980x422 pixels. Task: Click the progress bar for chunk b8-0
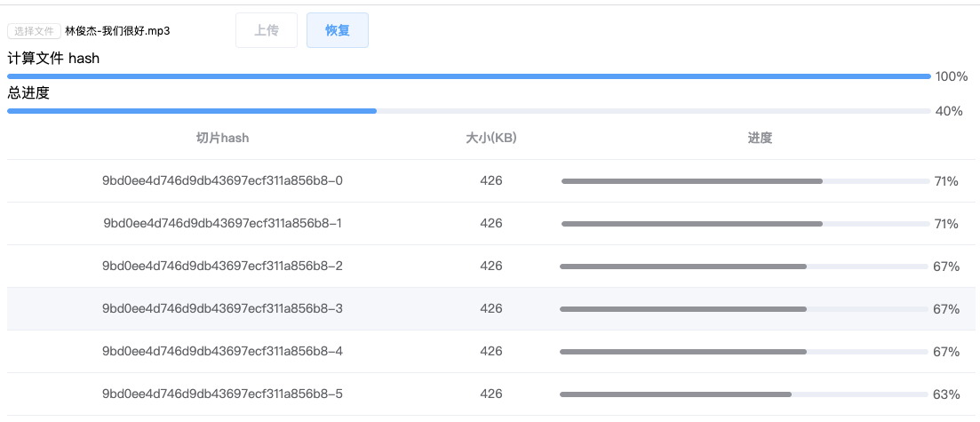[x=745, y=181]
